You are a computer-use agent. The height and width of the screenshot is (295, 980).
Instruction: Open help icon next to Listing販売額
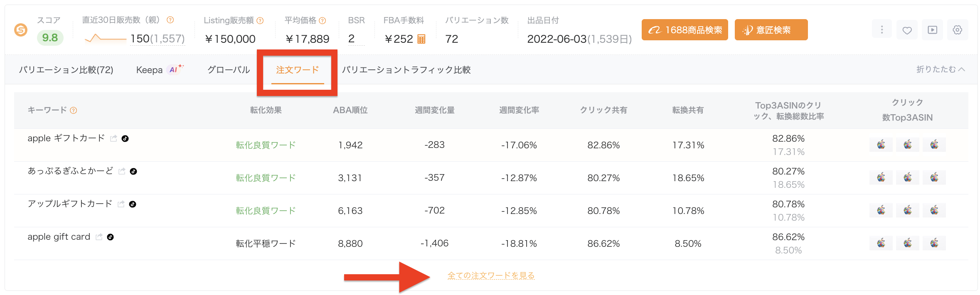pos(260,20)
